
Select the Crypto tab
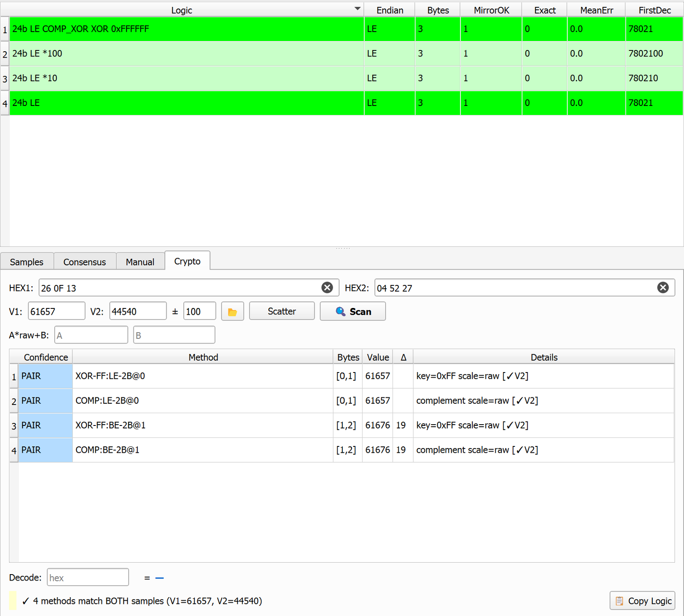(187, 261)
